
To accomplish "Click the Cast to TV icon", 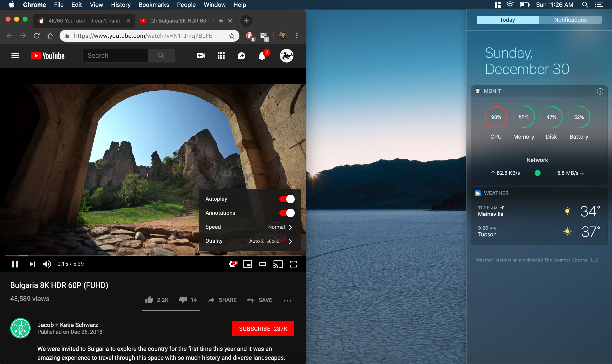I will (278, 264).
